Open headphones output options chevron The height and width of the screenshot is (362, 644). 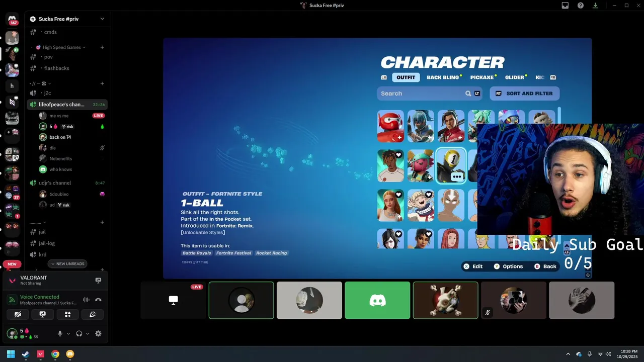[88, 333]
